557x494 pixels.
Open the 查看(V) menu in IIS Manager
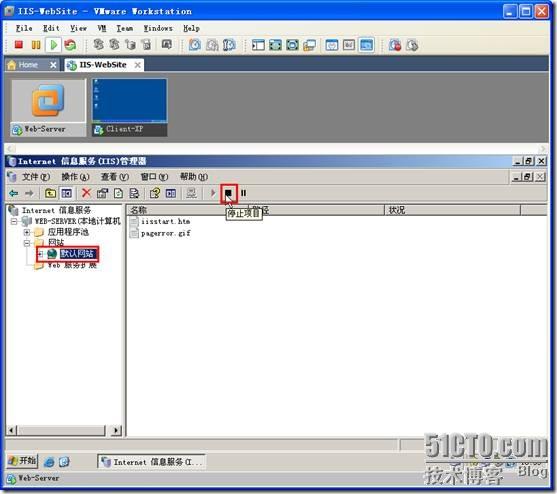pos(115,177)
